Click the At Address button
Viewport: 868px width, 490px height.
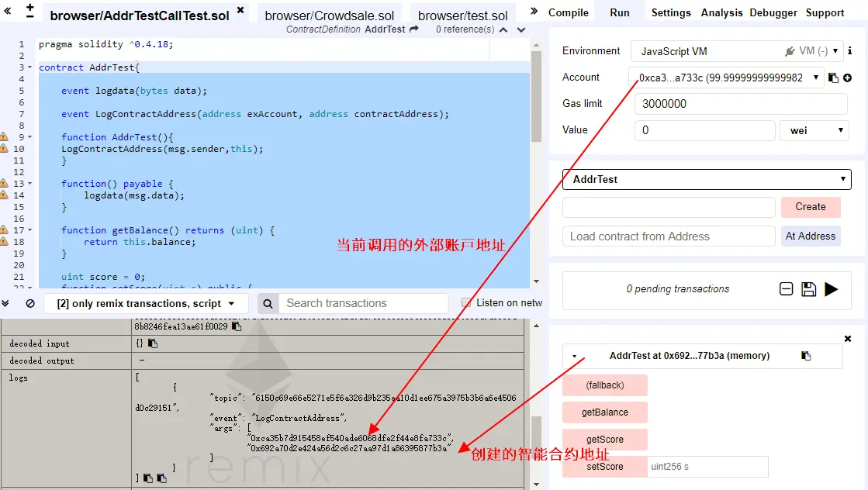coord(811,236)
